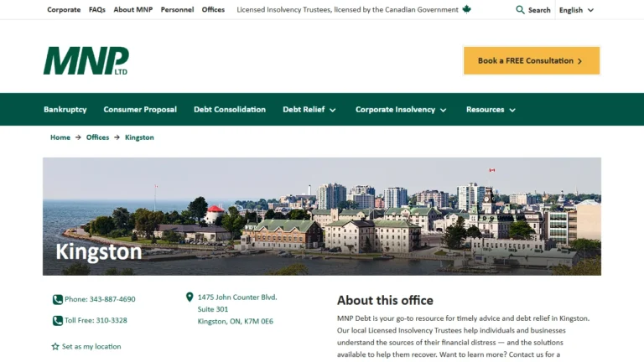Viewport: 644px width, 362px height.
Task: Click the Search label in header
Action: (x=539, y=10)
